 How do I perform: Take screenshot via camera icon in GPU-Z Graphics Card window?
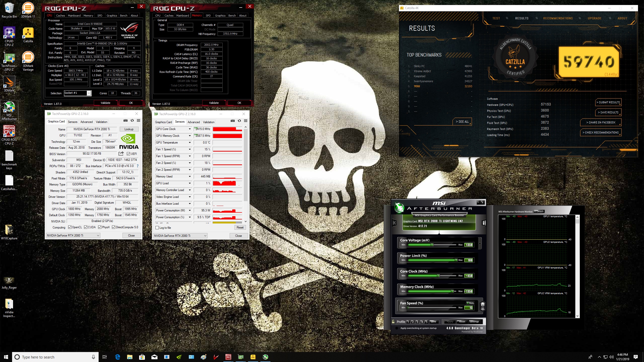[x=126, y=121]
